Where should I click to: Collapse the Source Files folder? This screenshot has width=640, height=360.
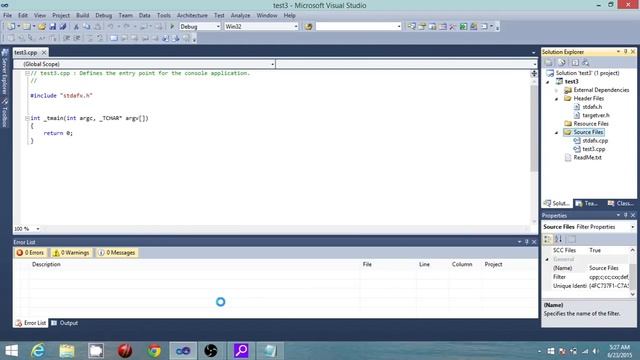[x=556, y=133]
